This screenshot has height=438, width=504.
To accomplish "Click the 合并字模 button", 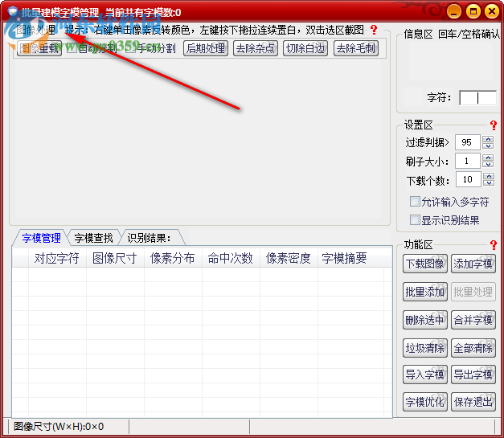I will 473,320.
